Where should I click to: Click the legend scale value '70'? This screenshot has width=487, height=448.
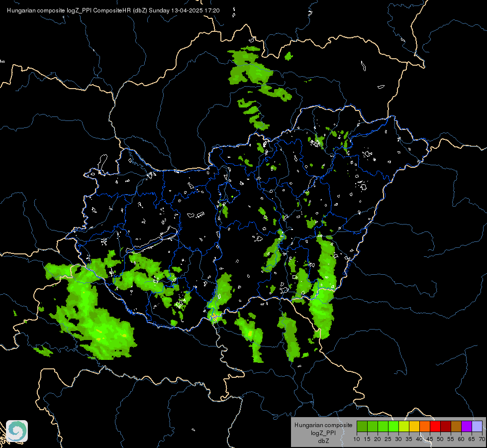click(x=482, y=439)
